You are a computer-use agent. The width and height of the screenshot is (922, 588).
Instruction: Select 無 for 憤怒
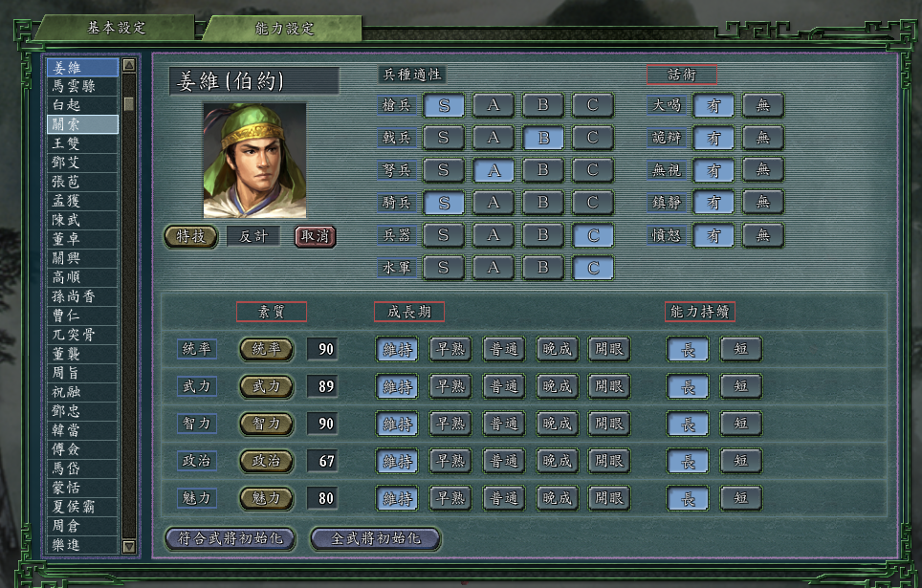(x=762, y=236)
